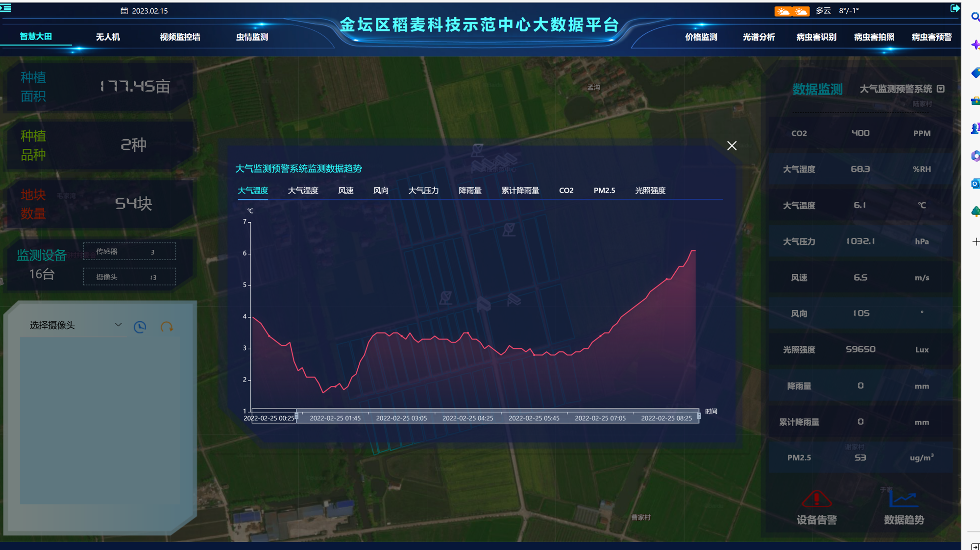Viewport: 980px width, 550px height.
Task: Open the 病虫害拍照 navigation tab
Action: point(874,37)
